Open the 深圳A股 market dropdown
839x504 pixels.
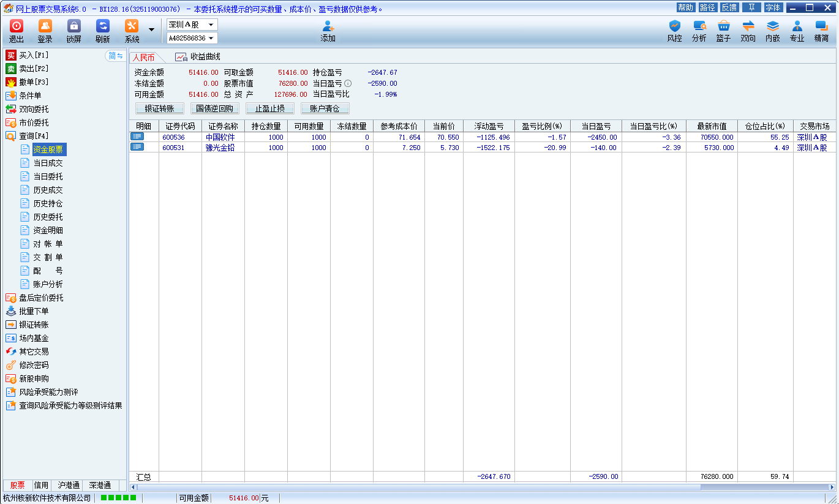(x=211, y=25)
